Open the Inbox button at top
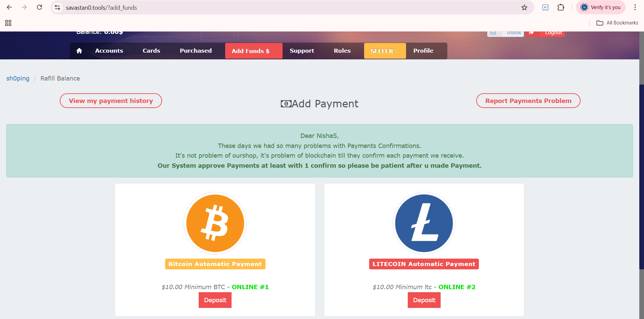 [x=505, y=33]
